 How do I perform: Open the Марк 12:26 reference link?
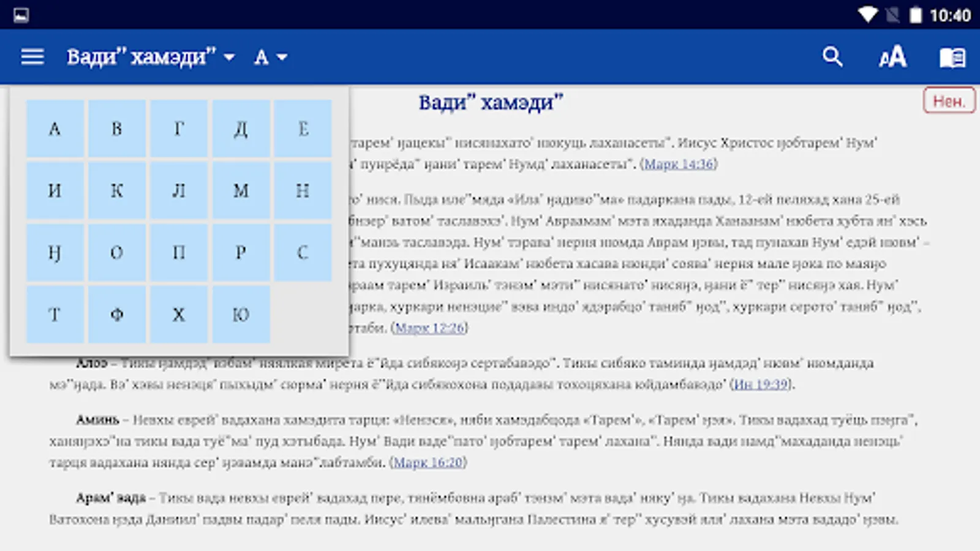(x=429, y=328)
